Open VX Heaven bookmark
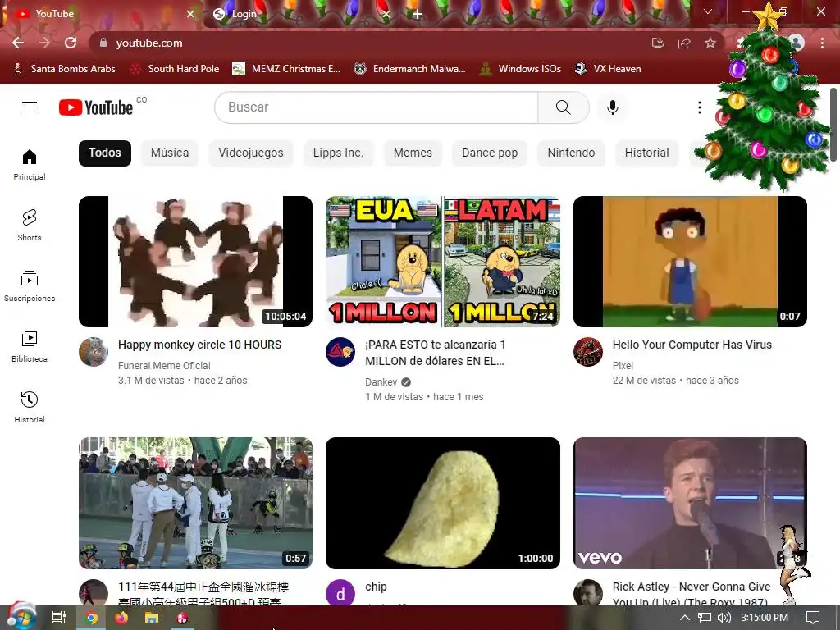 click(x=608, y=69)
